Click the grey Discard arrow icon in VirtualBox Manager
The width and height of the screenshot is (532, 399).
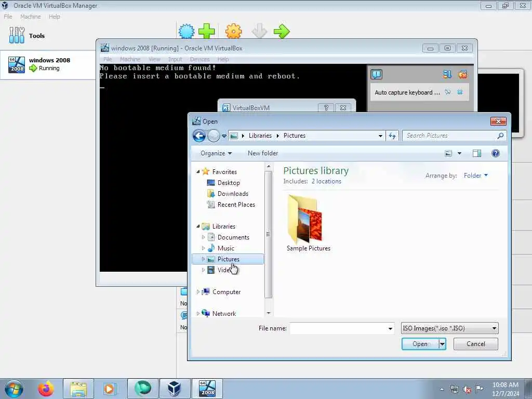[x=260, y=32]
